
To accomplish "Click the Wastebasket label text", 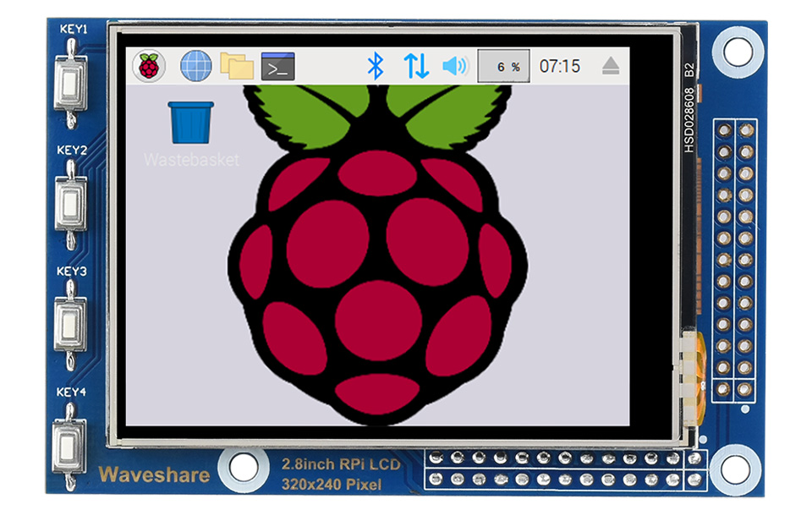I will [192, 160].
